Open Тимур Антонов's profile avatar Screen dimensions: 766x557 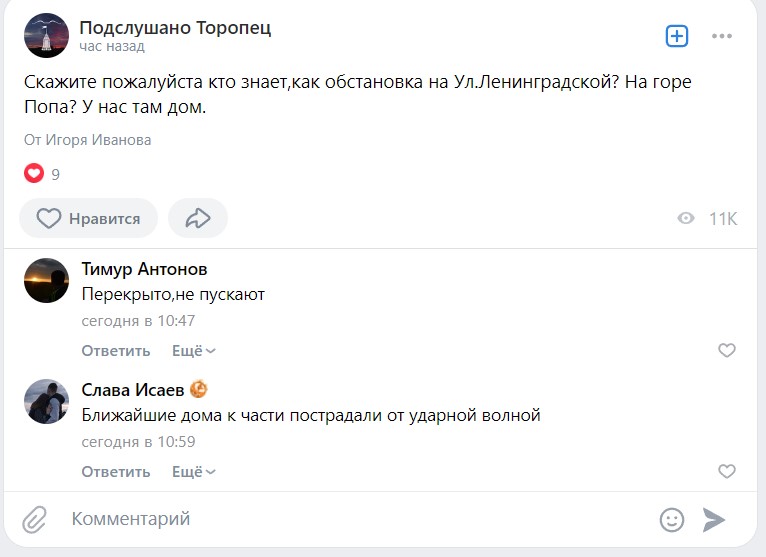click(46, 280)
